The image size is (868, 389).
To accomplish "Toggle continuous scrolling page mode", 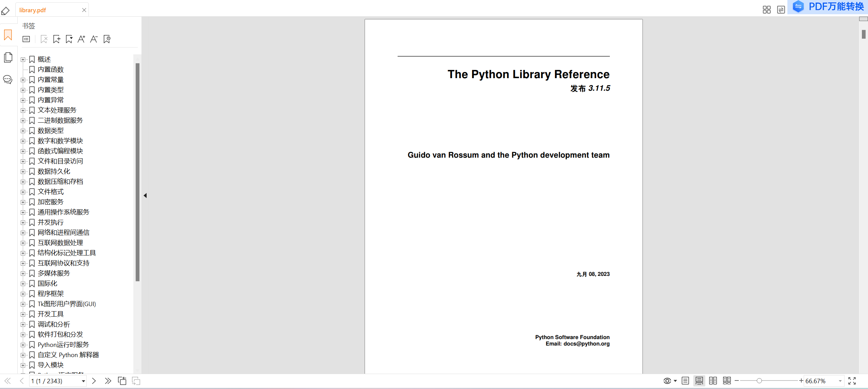I will coord(699,381).
